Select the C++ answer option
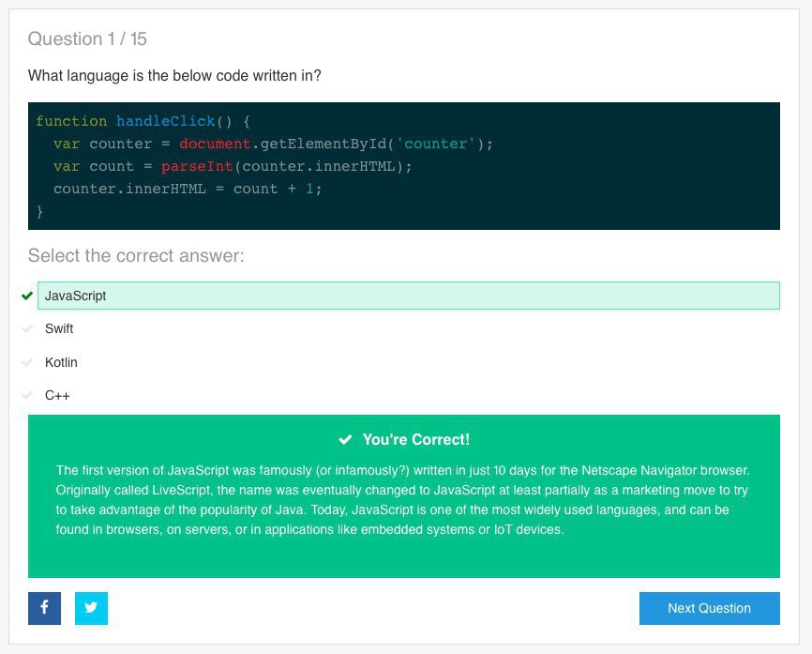812x654 pixels. (57, 396)
